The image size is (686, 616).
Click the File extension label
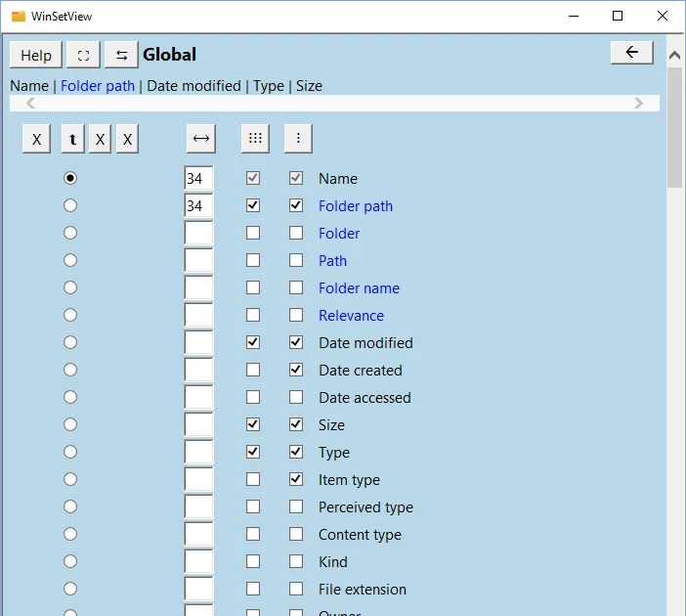pyautogui.click(x=363, y=590)
